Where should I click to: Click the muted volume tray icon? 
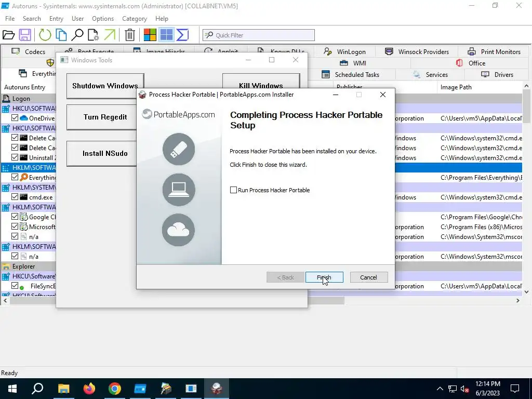point(465,389)
